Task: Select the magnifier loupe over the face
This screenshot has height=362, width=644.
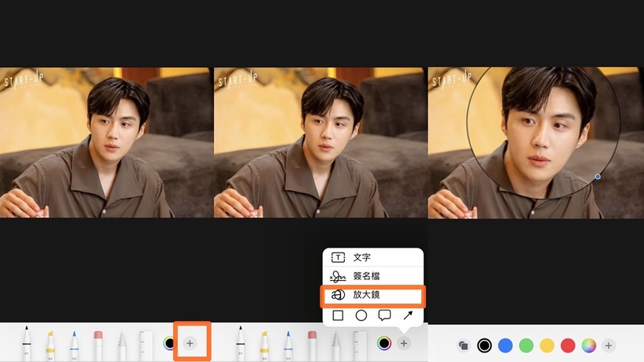Action: point(543,132)
